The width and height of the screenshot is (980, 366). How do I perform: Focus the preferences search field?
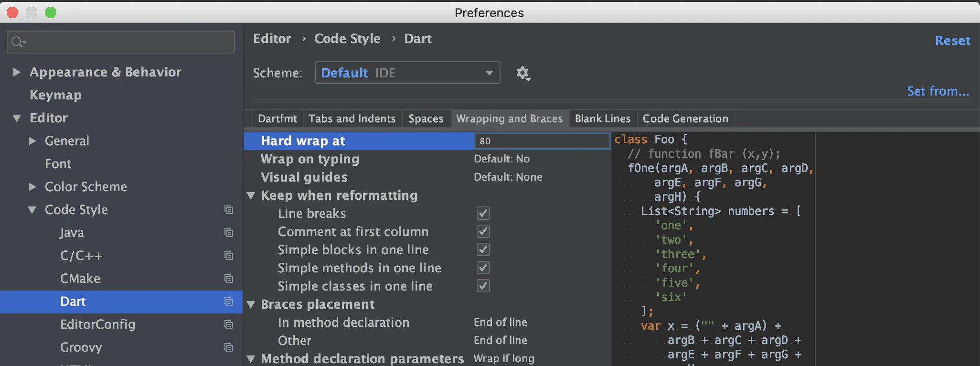tap(121, 42)
